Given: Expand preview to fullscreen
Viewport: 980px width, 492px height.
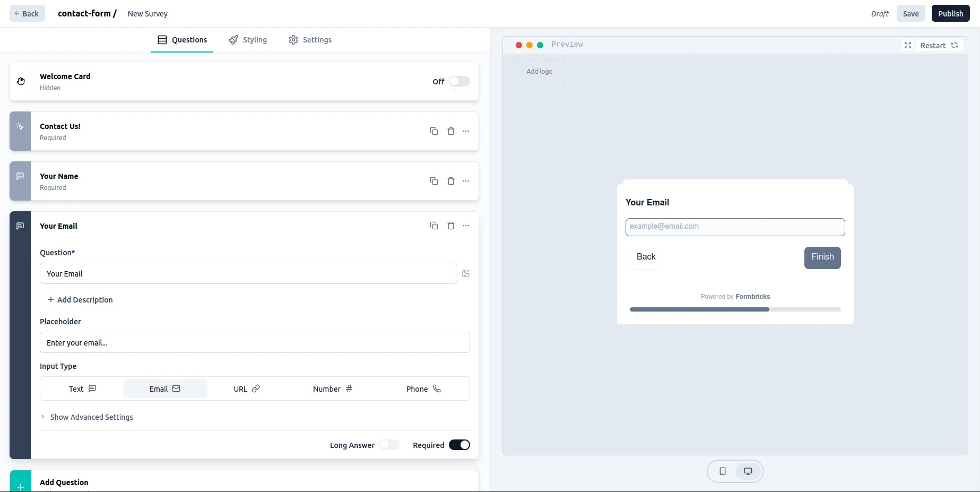Looking at the screenshot, I should tap(908, 45).
